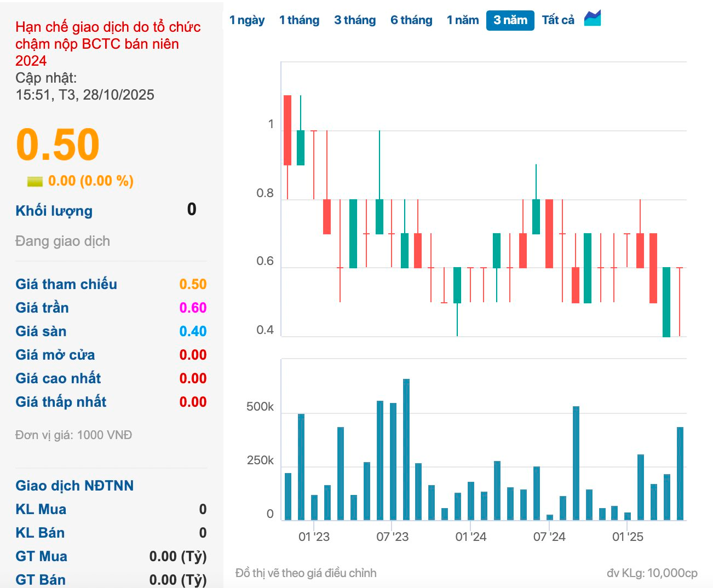The height and width of the screenshot is (588, 713).
Task: Click the red trading restriction notice
Action: tap(107, 43)
